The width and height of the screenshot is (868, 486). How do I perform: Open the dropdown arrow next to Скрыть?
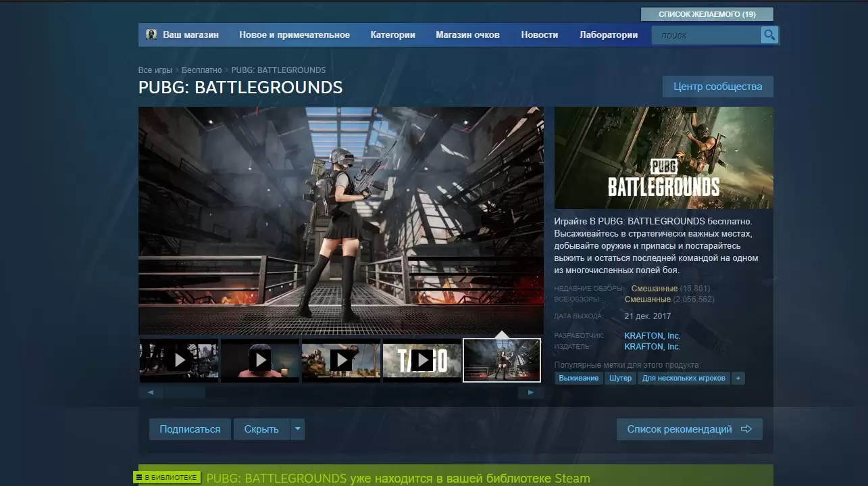(x=297, y=429)
